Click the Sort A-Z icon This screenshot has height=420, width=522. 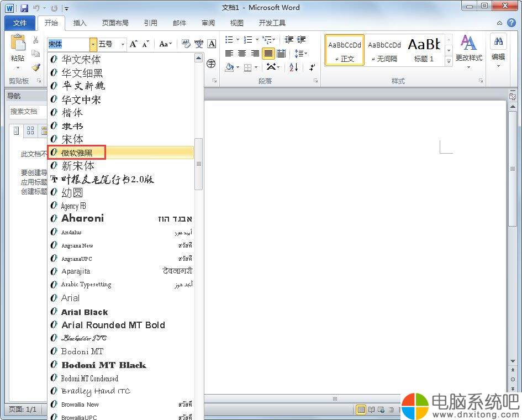click(x=294, y=67)
